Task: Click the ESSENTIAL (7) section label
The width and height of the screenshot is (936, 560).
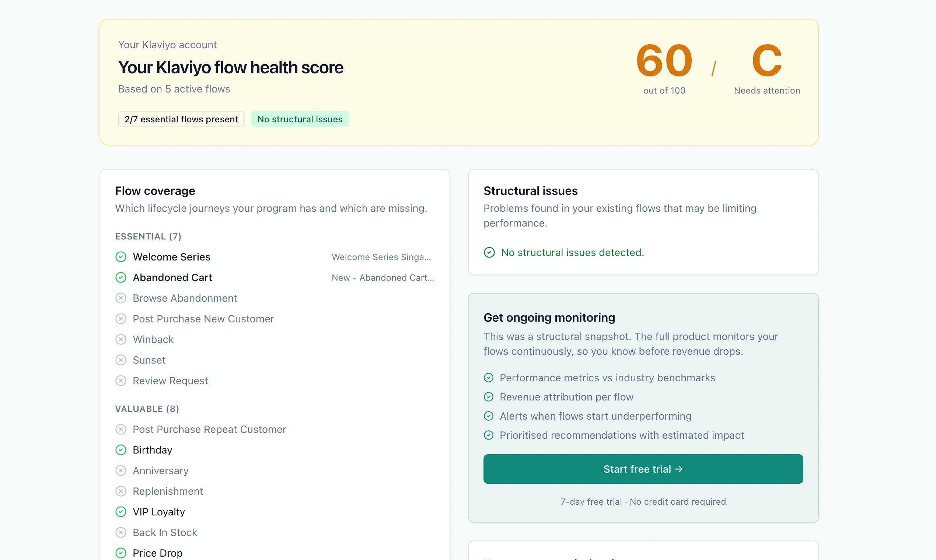Action: pyautogui.click(x=149, y=237)
